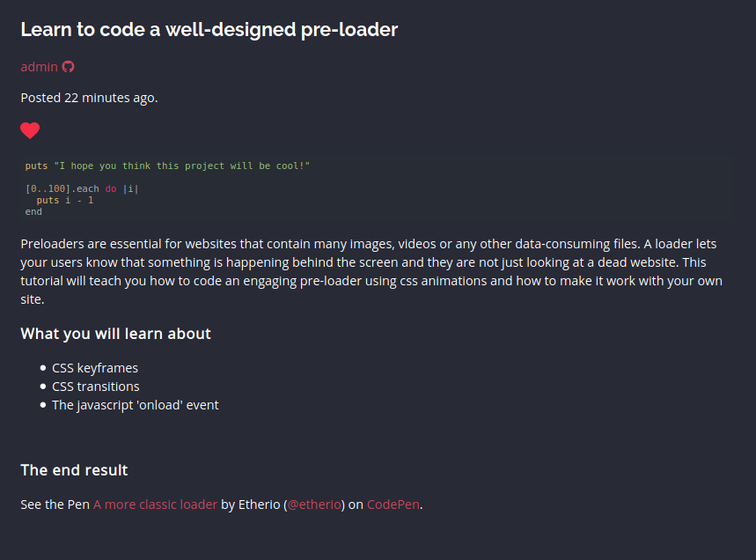The image size is (756, 560).
Task: Click 'The end result' heading
Action: tap(74, 470)
